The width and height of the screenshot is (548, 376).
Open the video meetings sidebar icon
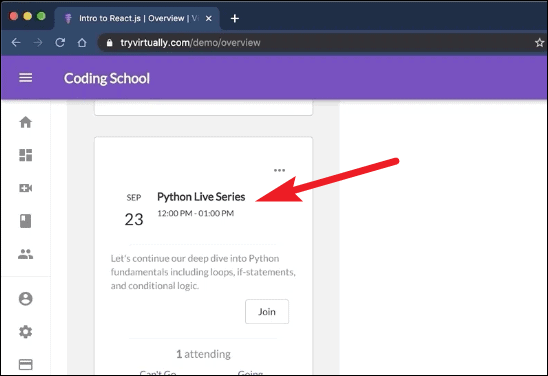26,188
